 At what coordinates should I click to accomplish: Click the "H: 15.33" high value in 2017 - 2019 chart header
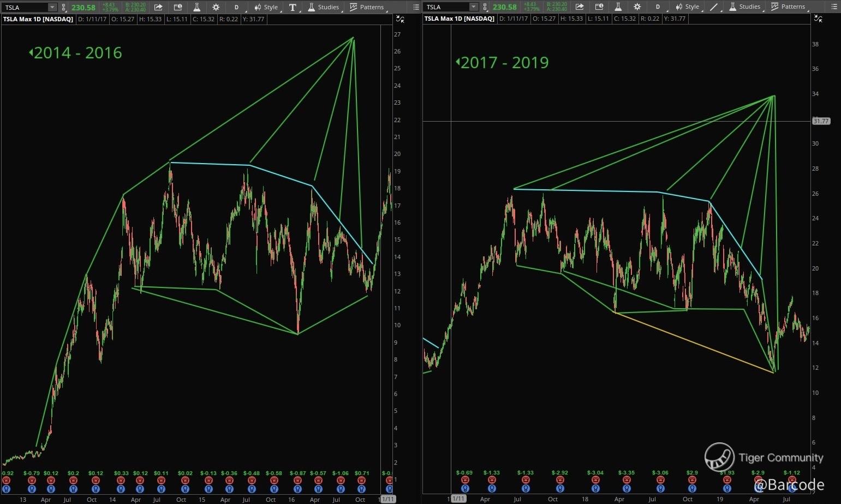point(571,19)
